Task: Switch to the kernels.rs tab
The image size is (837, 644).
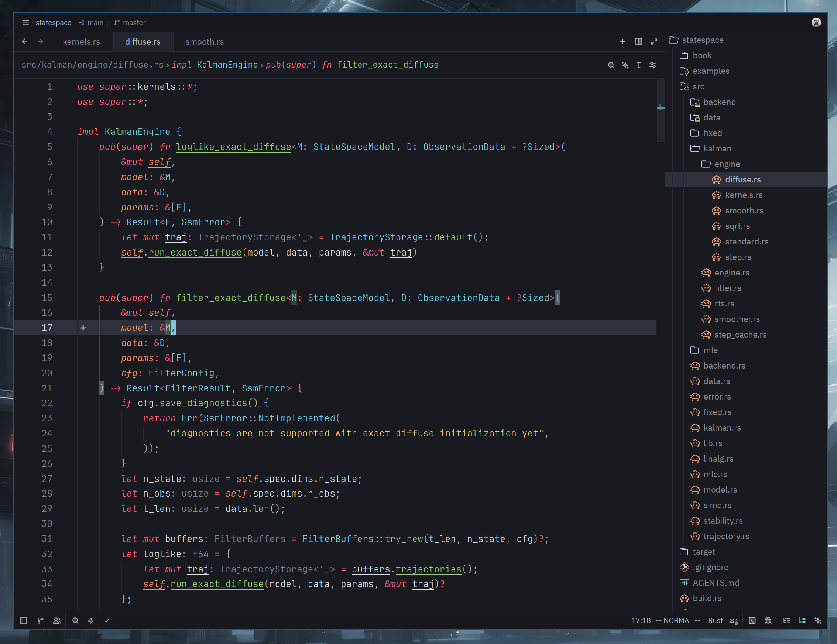Action: (81, 42)
